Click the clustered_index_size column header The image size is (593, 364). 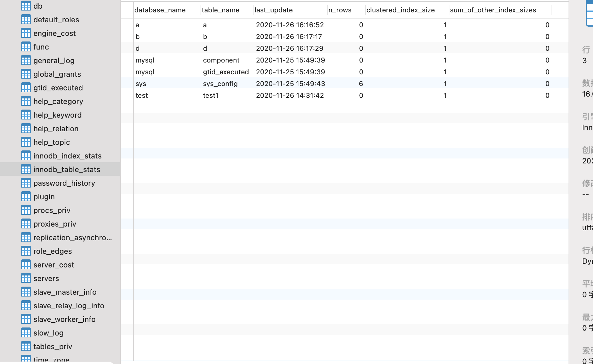400,10
